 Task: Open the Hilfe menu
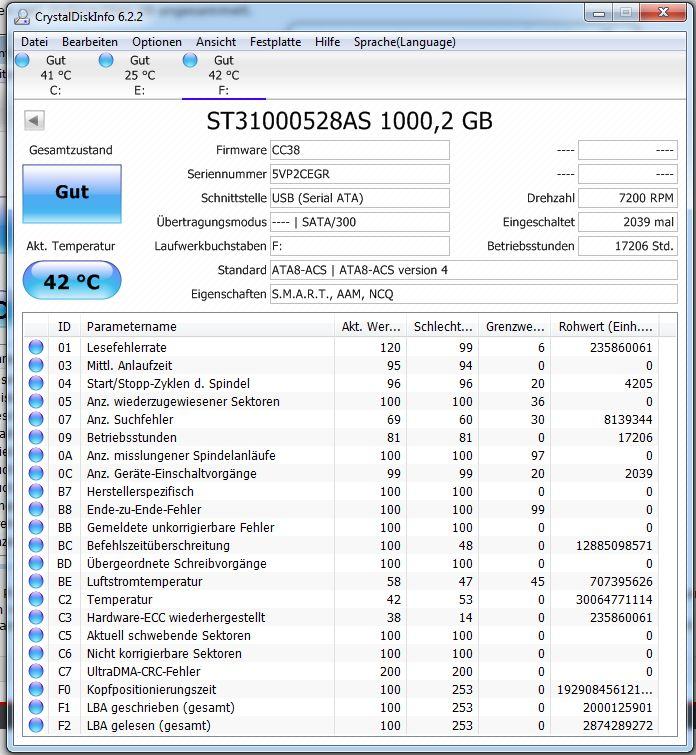328,42
